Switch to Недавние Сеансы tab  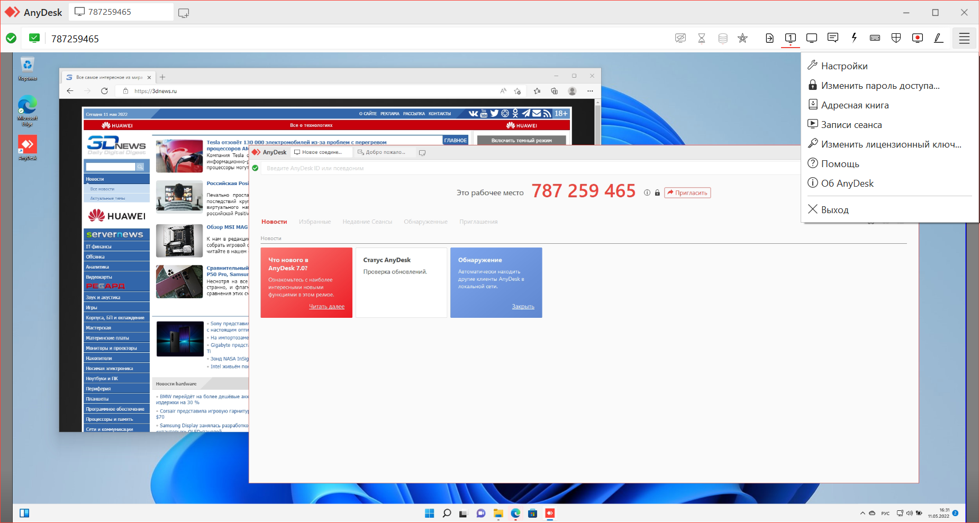point(367,222)
